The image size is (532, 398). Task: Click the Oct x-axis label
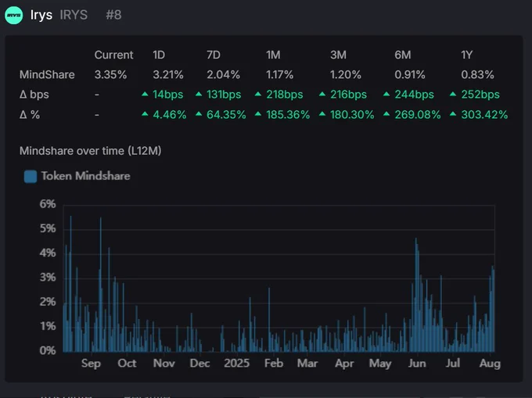click(127, 364)
